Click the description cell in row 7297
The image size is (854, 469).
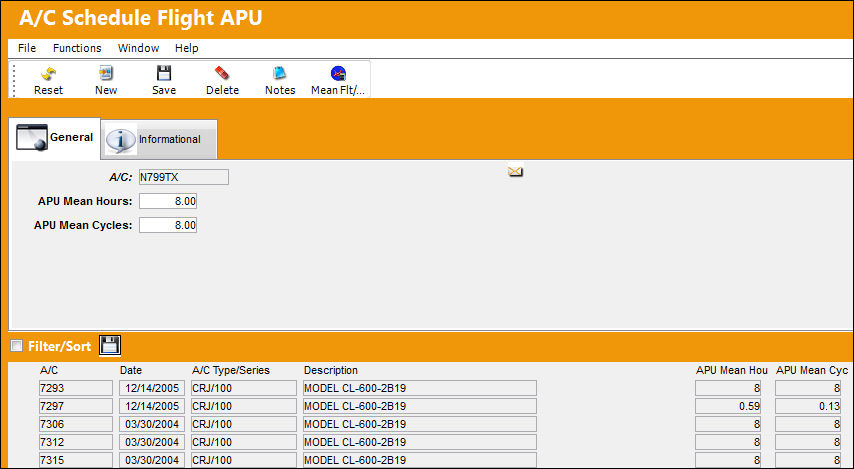419,406
